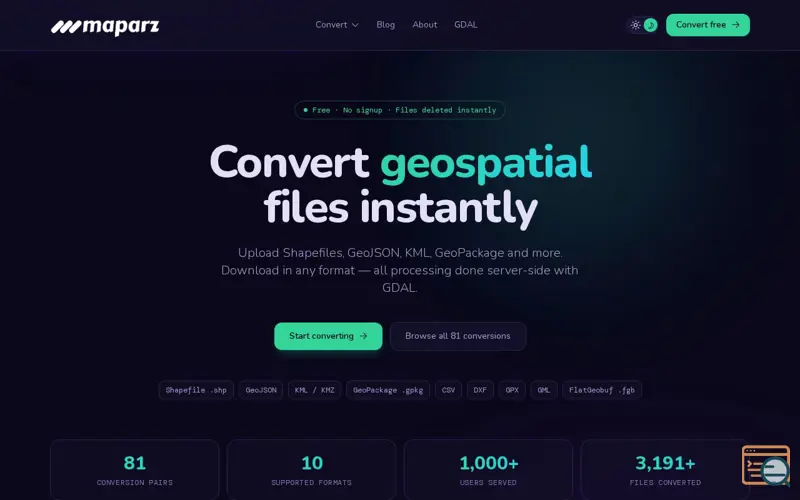The width and height of the screenshot is (800, 500).
Task: Select the GeoPackage .gpkg chip
Action: (388, 390)
